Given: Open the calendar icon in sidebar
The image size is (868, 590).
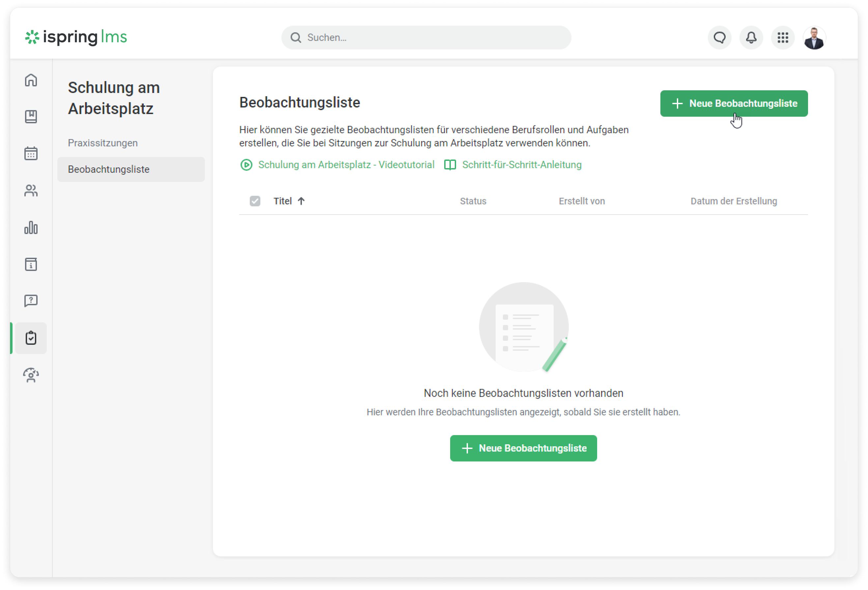Looking at the screenshot, I should [x=31, y=153].
